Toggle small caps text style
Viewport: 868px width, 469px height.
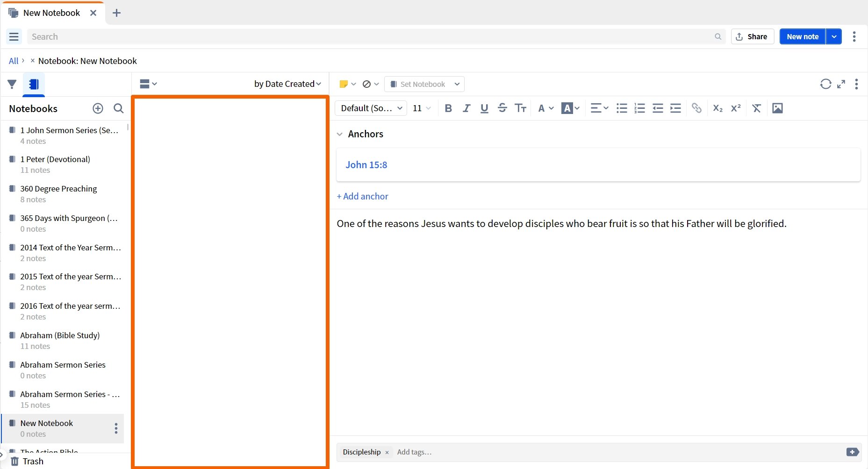tap(520, 108)
